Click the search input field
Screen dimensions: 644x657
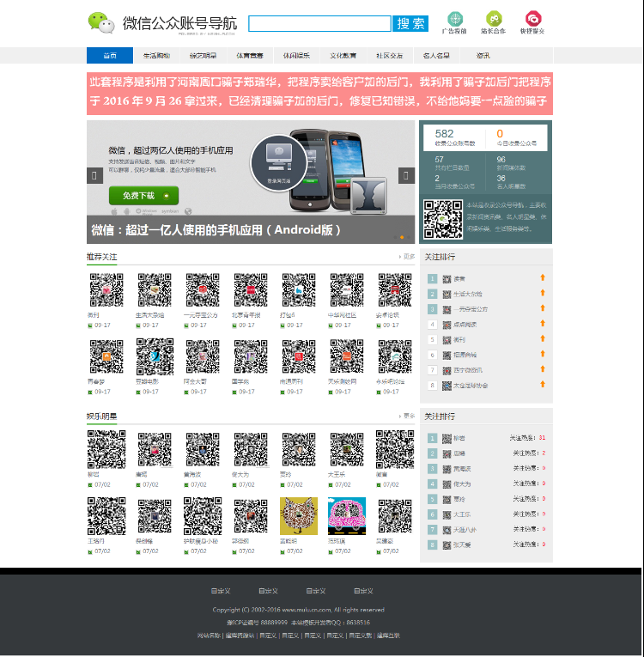click(319, 23)
